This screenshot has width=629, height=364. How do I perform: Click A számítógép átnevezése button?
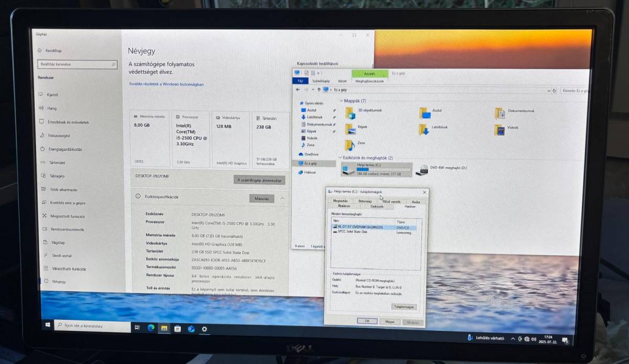[x=259, y=180]
